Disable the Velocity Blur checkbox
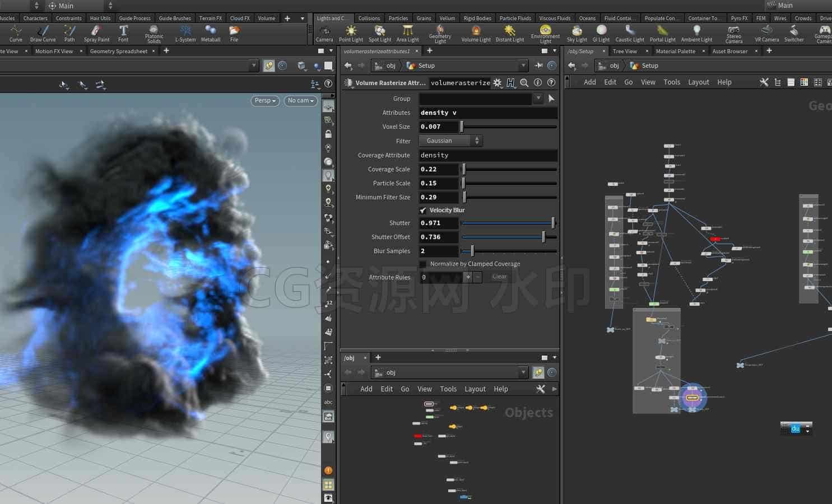The height and width of the screenshot is (504, 832). [423, 210]
